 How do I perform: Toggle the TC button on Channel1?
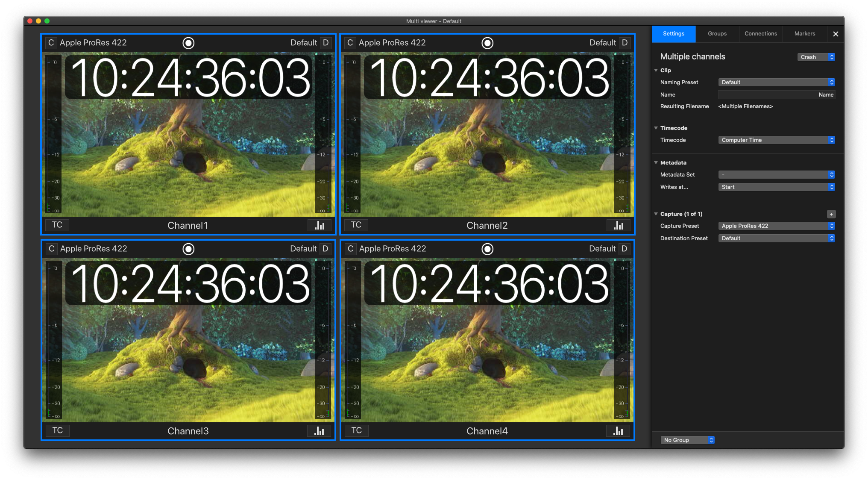coord(57,225)
